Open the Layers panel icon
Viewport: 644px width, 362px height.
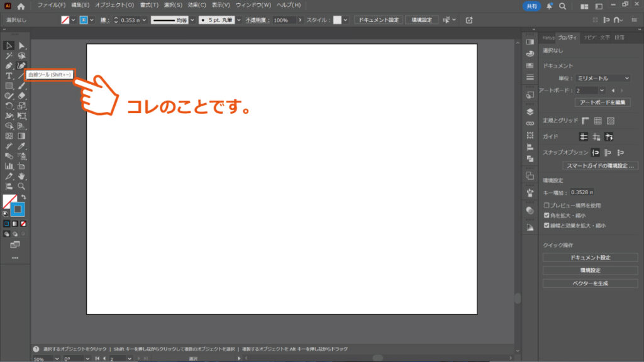(530, 111)
